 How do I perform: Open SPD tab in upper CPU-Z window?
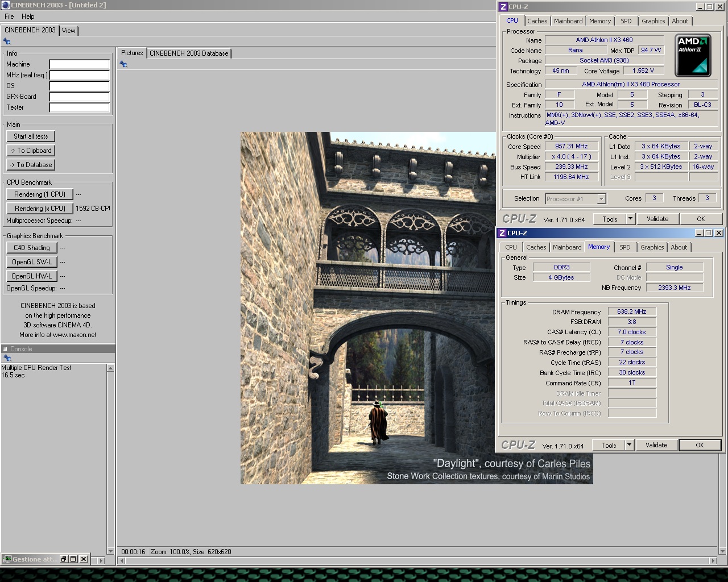(x=626, y=21)
